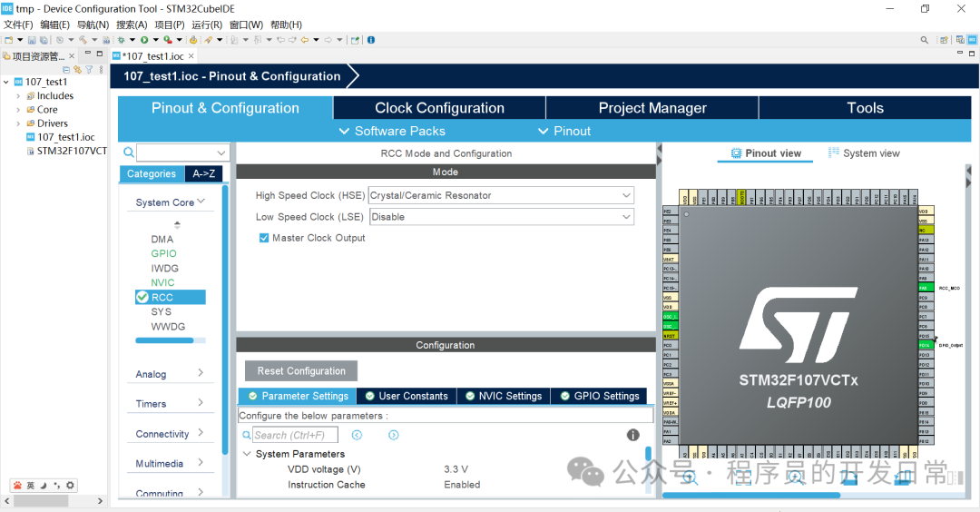Switch to Device Configuration Tool perspective icon
Viewport: 980px width, 512px height.
click(972, 40)
